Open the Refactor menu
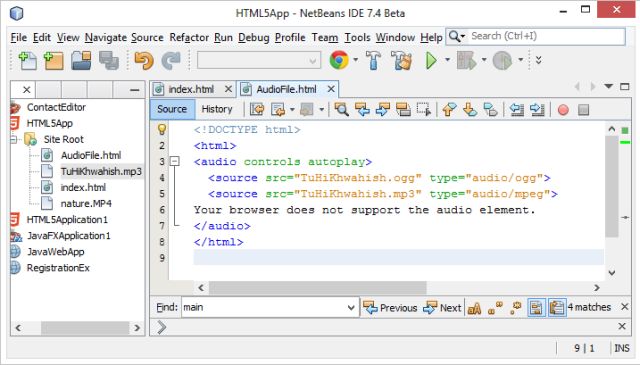640x365 pixels. 189,38
